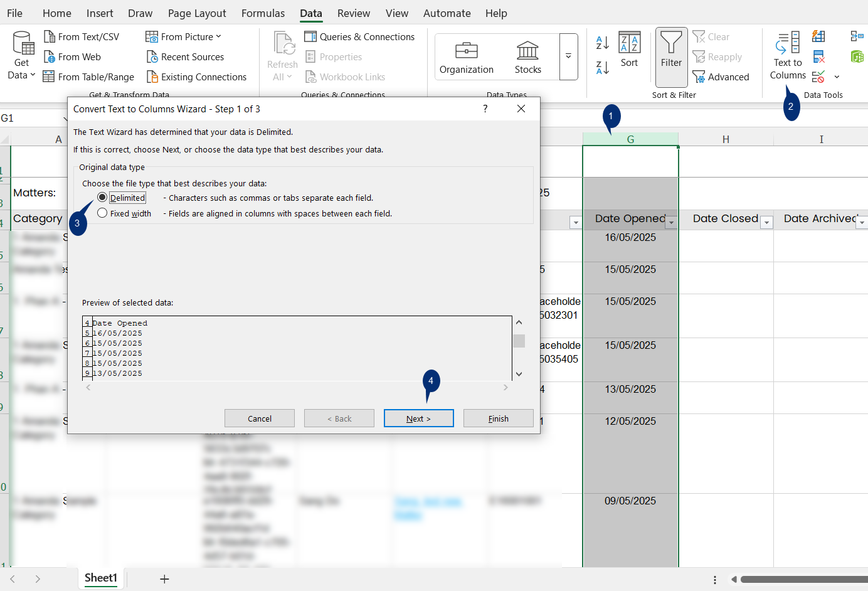
Task: Select the Fixed width radio option
Action: point(102,213)
